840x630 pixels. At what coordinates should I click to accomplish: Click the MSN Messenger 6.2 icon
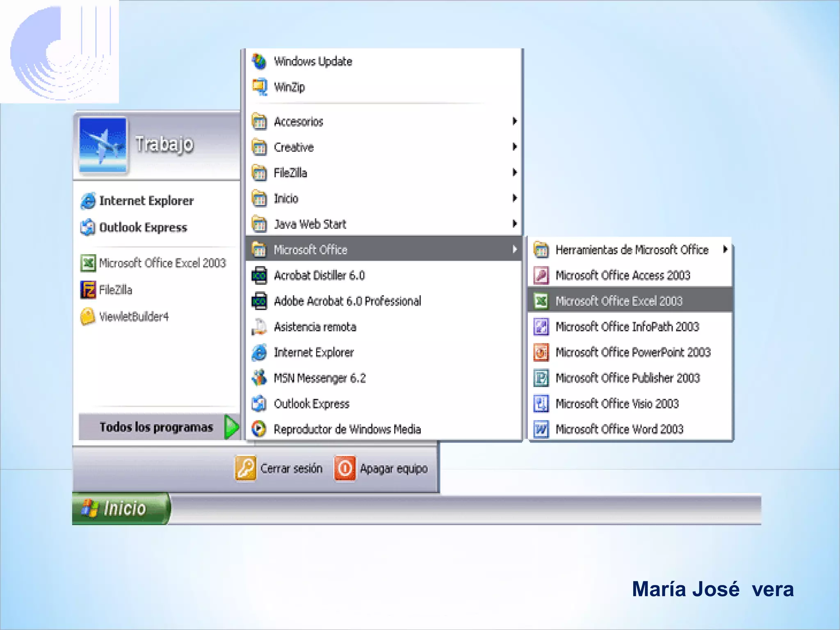tap(259, 378)
